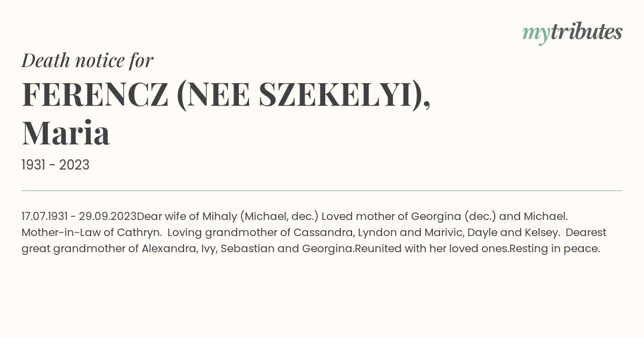Select the 'Death notice for' heading

coord(87,61)
